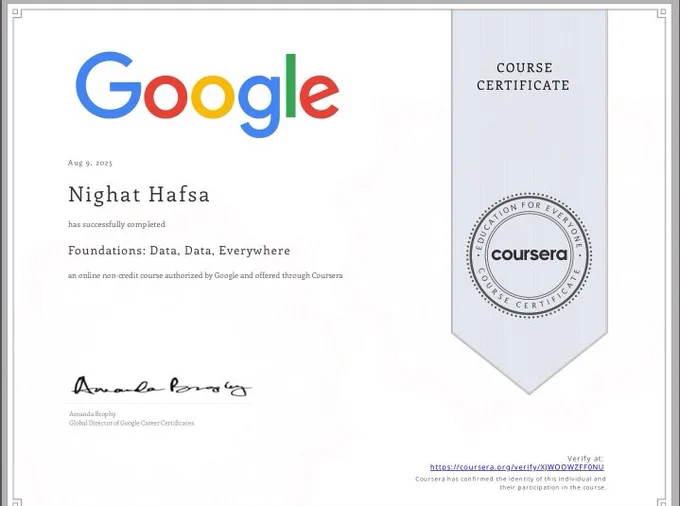Viewport: 680px width, 506px height.
Task: Click the recipient name "Nighat Hafsa"
Action: [139, 194]
